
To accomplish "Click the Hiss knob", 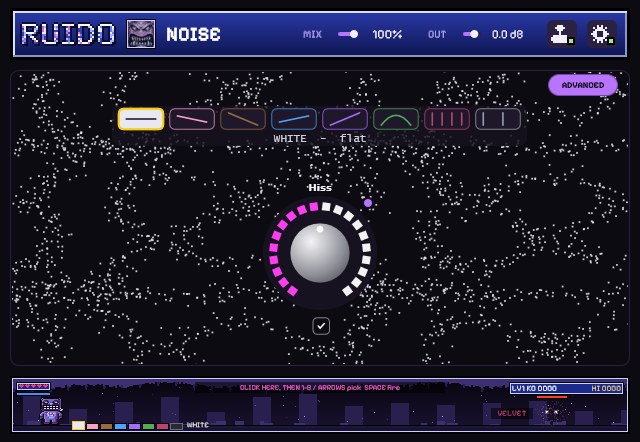I will coord(320,253).
